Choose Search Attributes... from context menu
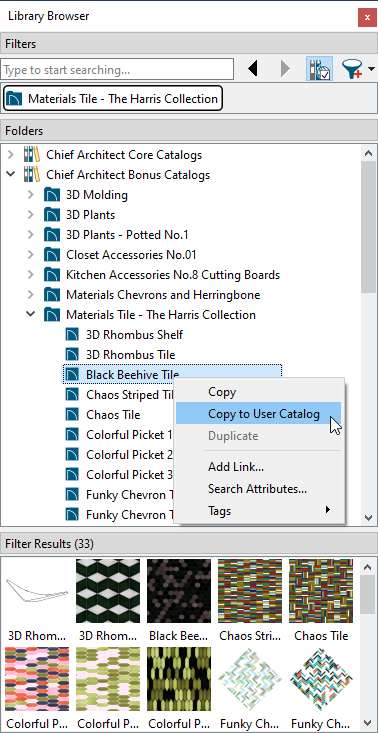Viewport: 378px width, 733px height. pos(259,489)
